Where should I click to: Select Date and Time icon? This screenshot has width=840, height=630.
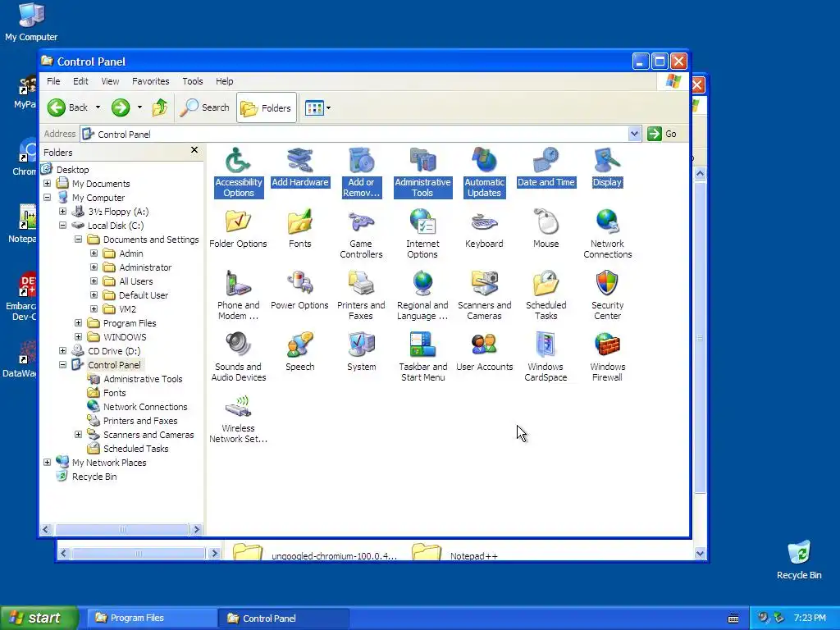coord(546,167)
